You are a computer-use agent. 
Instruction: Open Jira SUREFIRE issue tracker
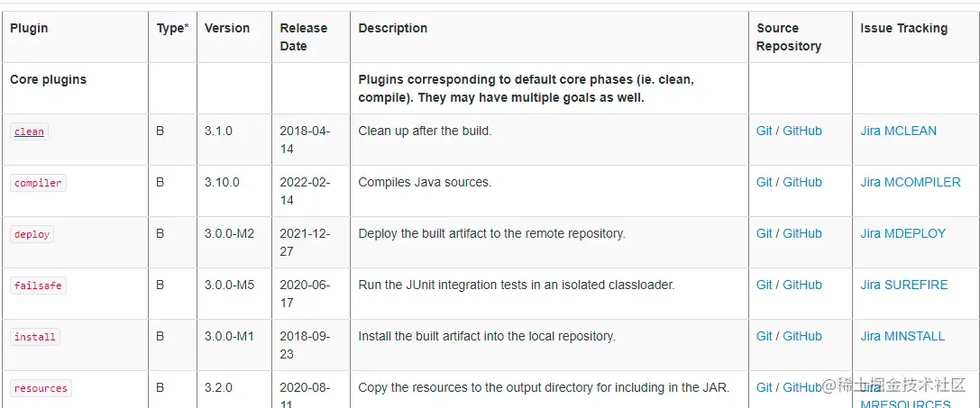[903, 285]
